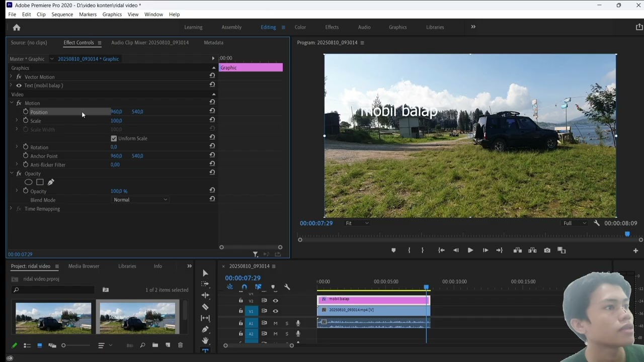Viewport: 644px width, 362px height.
Task: Open the Sequence menu
Action: click(x=62, y=15)
